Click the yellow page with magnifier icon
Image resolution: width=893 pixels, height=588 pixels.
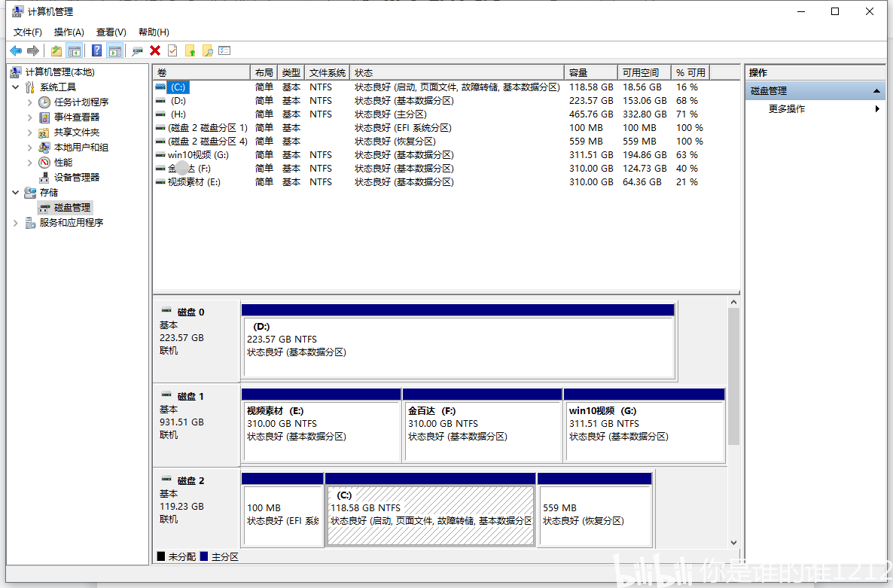(x=208, y=50)
